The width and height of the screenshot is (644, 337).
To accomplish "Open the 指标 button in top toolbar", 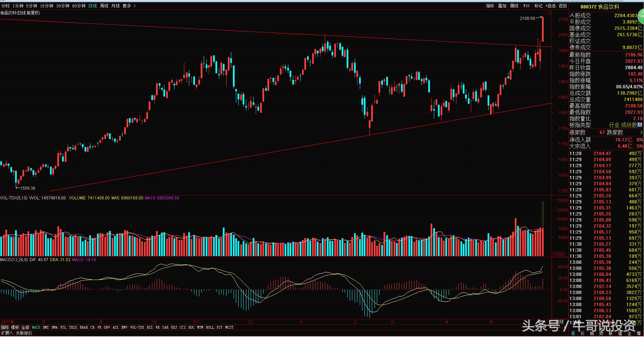I will pyautogui.click(x=490, y=6).
